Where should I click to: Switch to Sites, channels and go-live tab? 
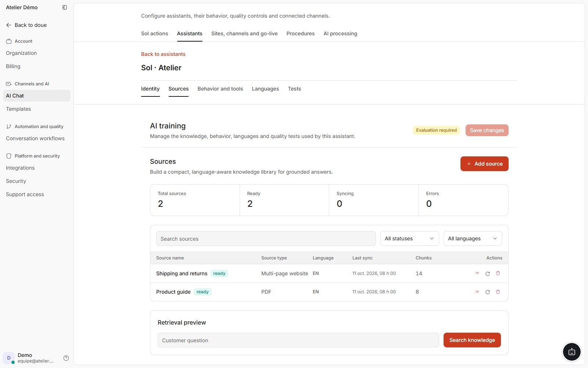tap(244, 33)
